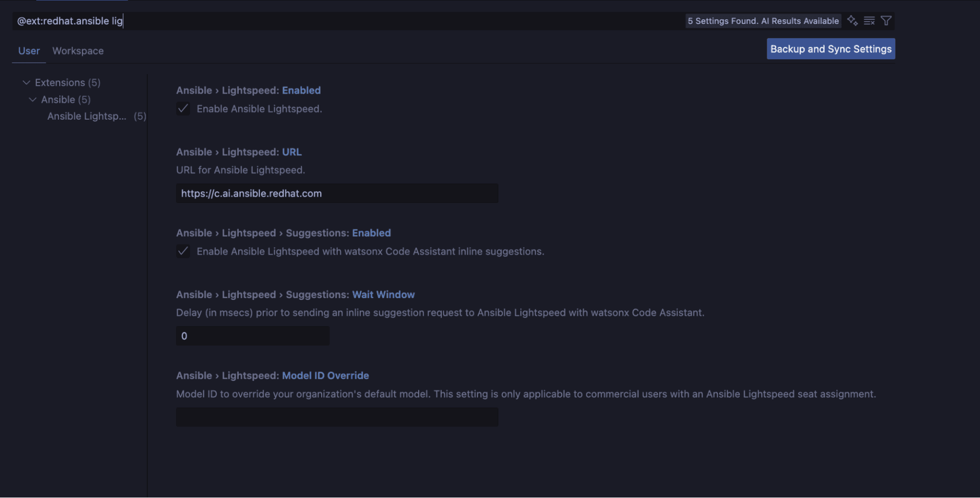The height and width of the screenshot is (498, 980).
Task: Uncheck Enable Ansible Lightspeed checkbox
Action: 183,109
